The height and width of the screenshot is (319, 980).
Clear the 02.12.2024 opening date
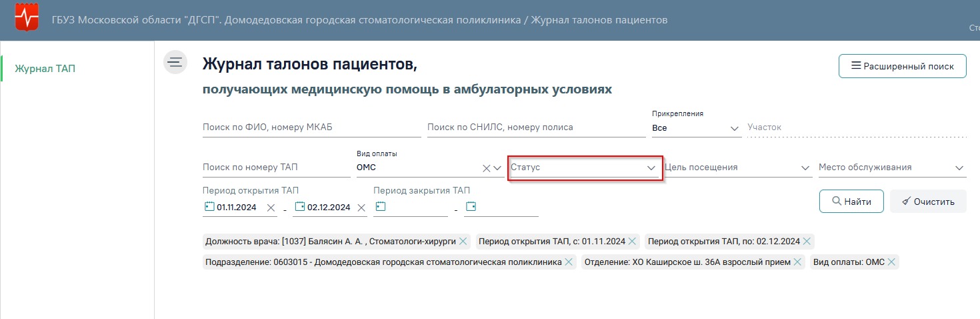[x=361, y=208]
